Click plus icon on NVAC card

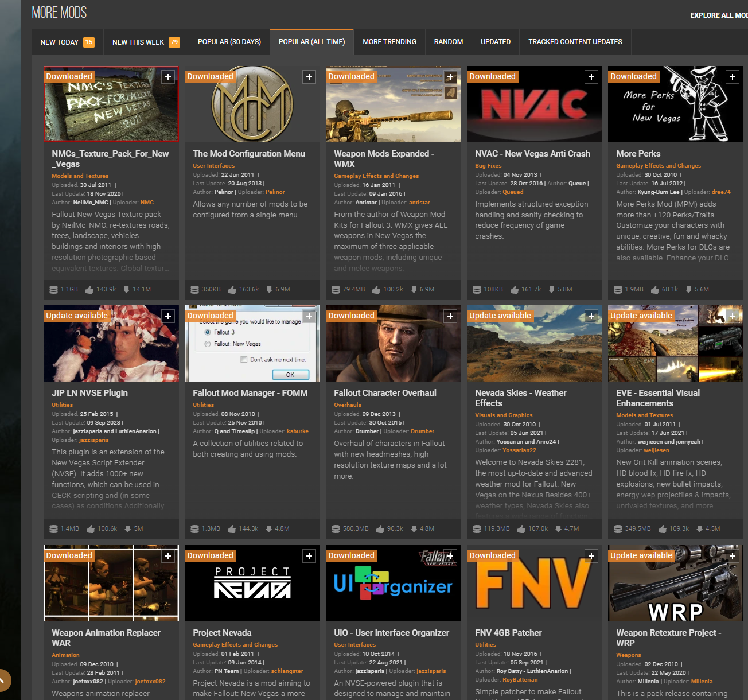pos(591,77)
